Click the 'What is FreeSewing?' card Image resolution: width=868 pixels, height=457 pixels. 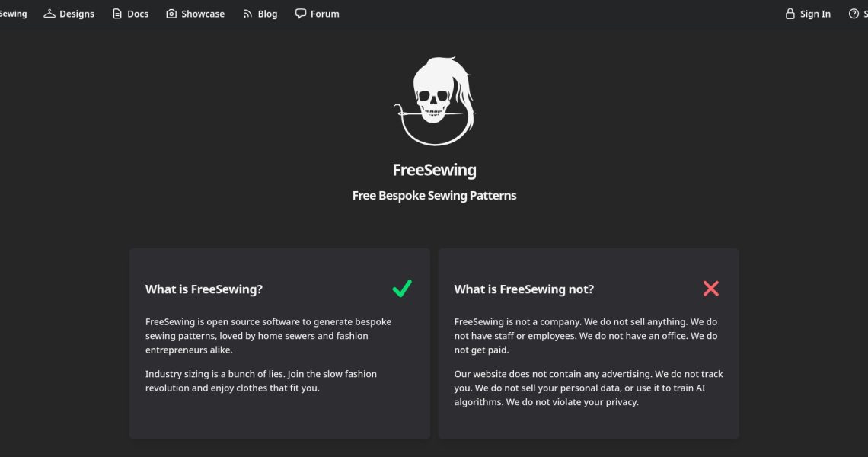pyautogui.click(x=279, y=343)
